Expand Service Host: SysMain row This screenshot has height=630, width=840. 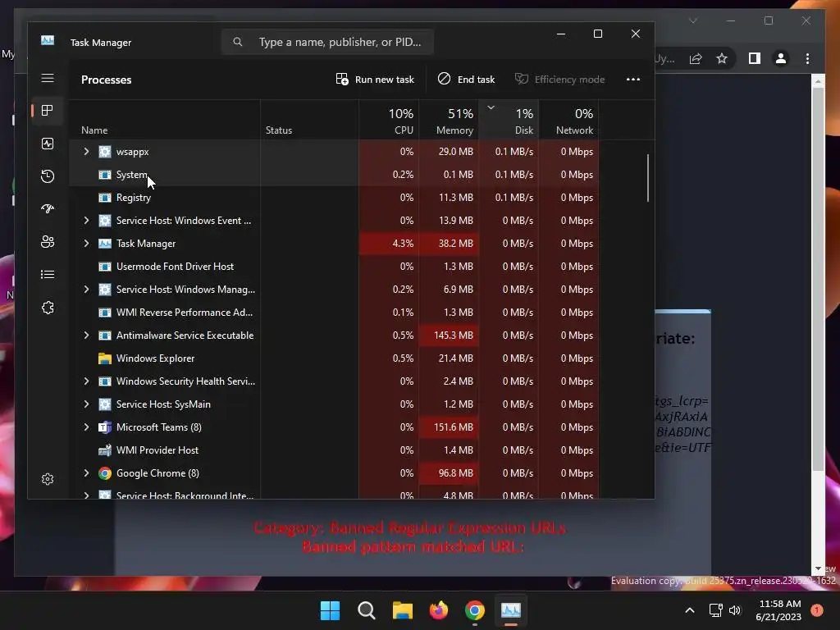86,404
